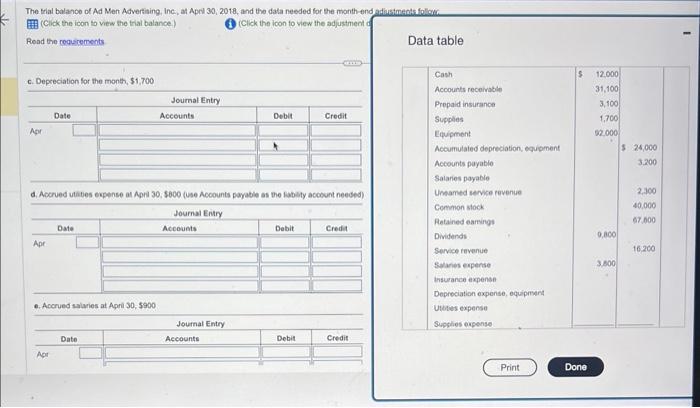
Task: Click 'Retained earnings' in data table
Action: pos(464,222)
